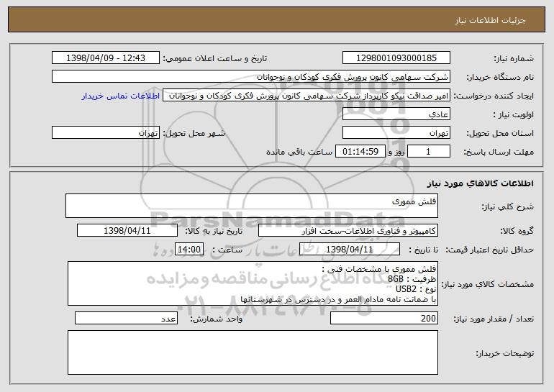
Task: Click the label شماره نیاز
Action: tap(514, 58)
